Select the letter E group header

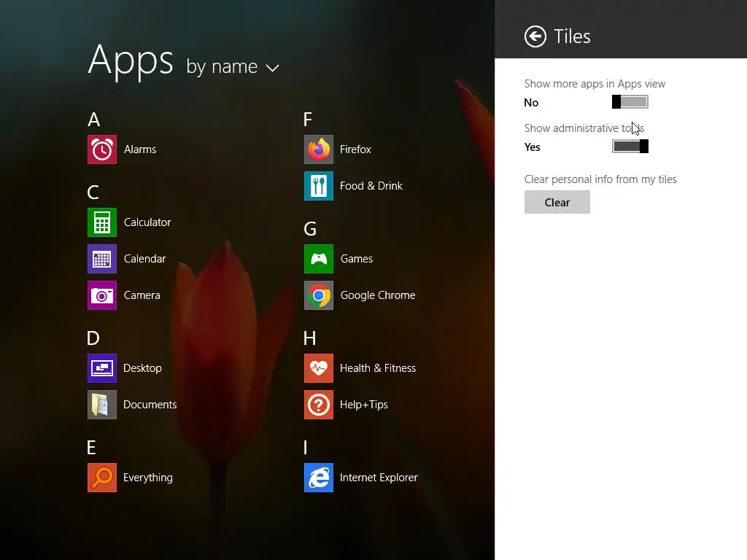(91, 448)
